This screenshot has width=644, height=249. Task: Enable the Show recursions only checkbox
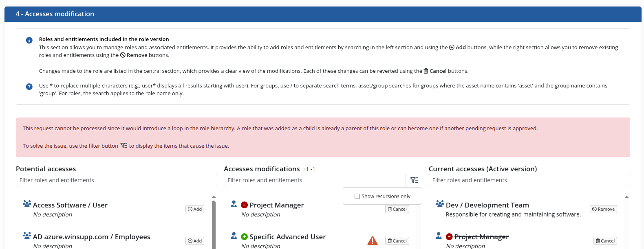[357, 196]
